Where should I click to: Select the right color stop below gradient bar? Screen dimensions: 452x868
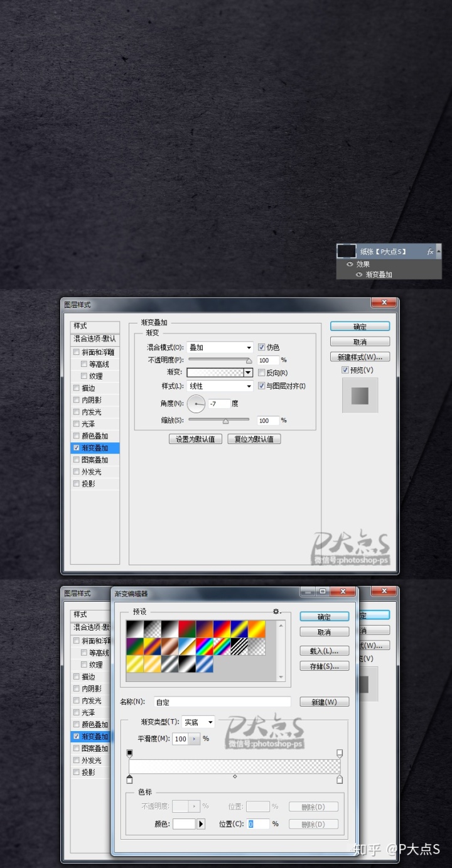pyautogui.click(x=340, y=779)
